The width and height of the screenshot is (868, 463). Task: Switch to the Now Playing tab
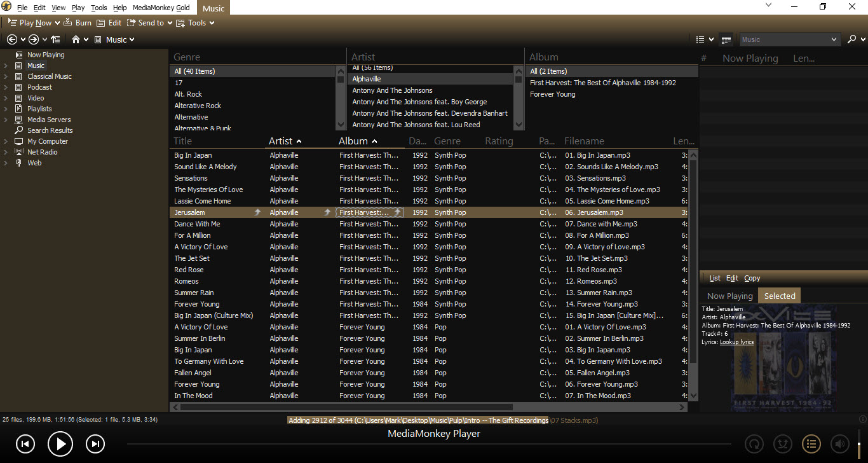coord(729,296)
